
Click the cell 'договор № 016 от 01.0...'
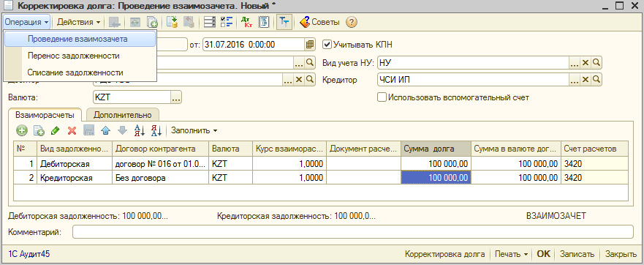pyautogui.click(x=161, y=164)
